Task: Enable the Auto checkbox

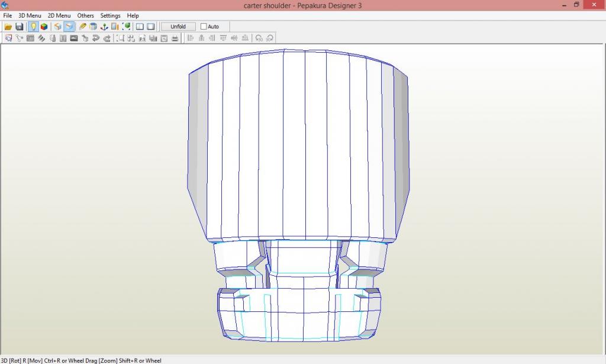Action: coord(204,27)
